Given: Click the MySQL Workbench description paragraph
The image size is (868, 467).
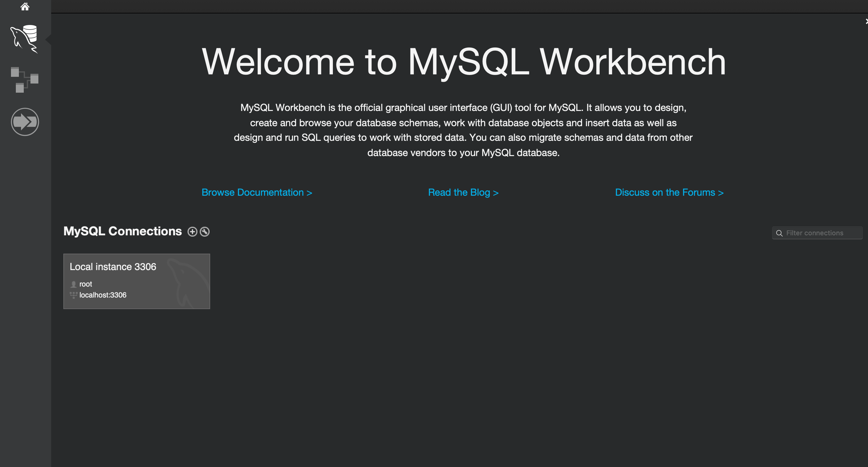Looking at the screenshot, I should tap(463, 130).
